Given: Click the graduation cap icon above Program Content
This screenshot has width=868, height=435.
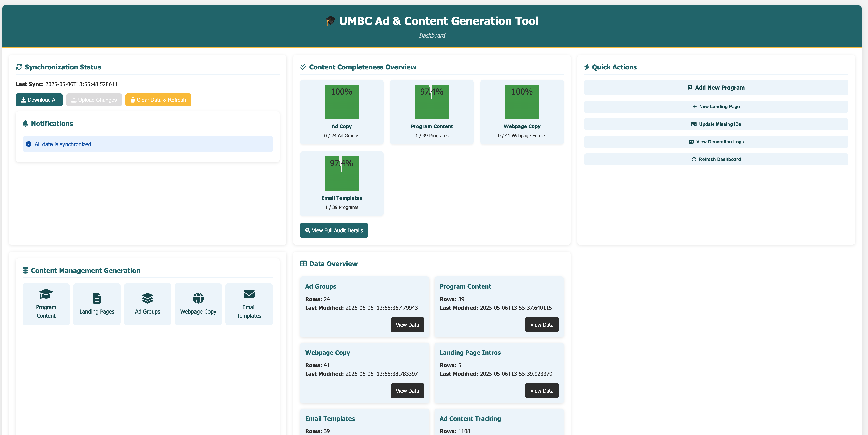Looking at the screenshot, I should (x=46, y=294).
